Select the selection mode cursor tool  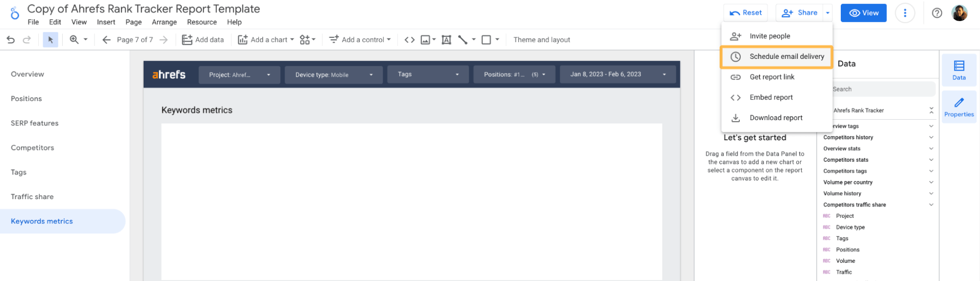[x=50, y=40]
